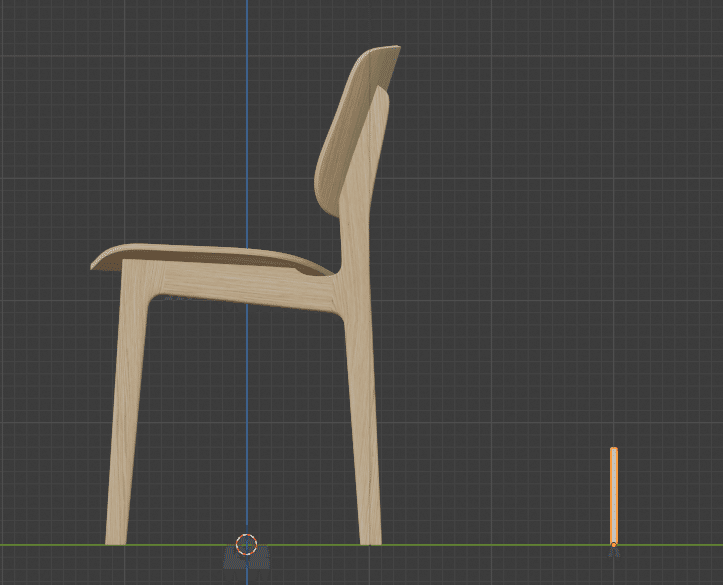Image resolution: width=723 pixels, height=585 pixels.
Task: Click the 3D cursor on the ground line
Action: coord(246,544)
